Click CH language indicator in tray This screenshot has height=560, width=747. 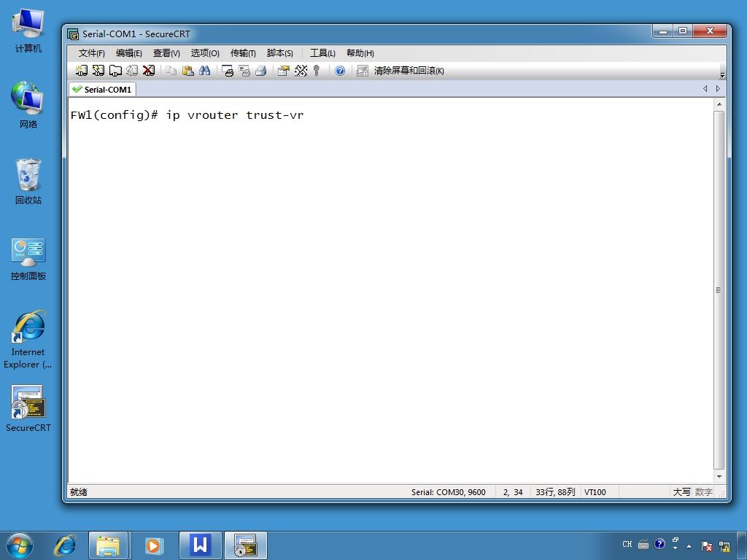(x=627, y=544)
